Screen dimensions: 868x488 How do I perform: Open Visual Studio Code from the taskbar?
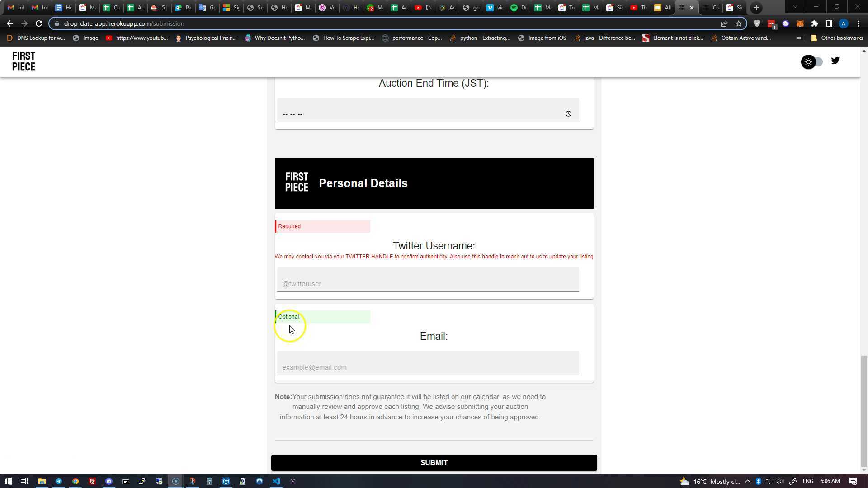276,481
